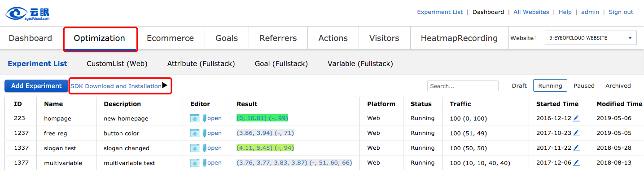Open web editor icon for multivariable experiment
This screenshot has height=170, width=644.
195,163
